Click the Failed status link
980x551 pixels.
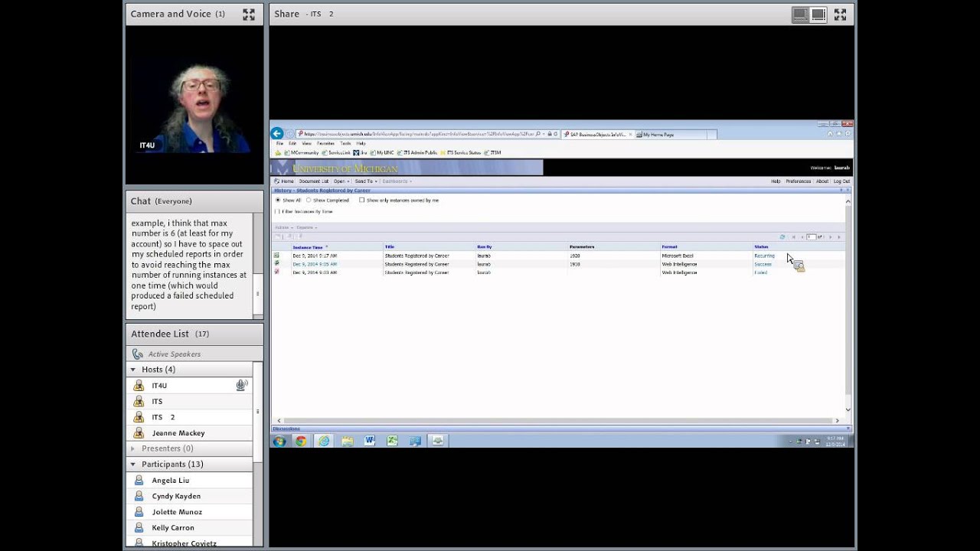[x=760, y=272]
